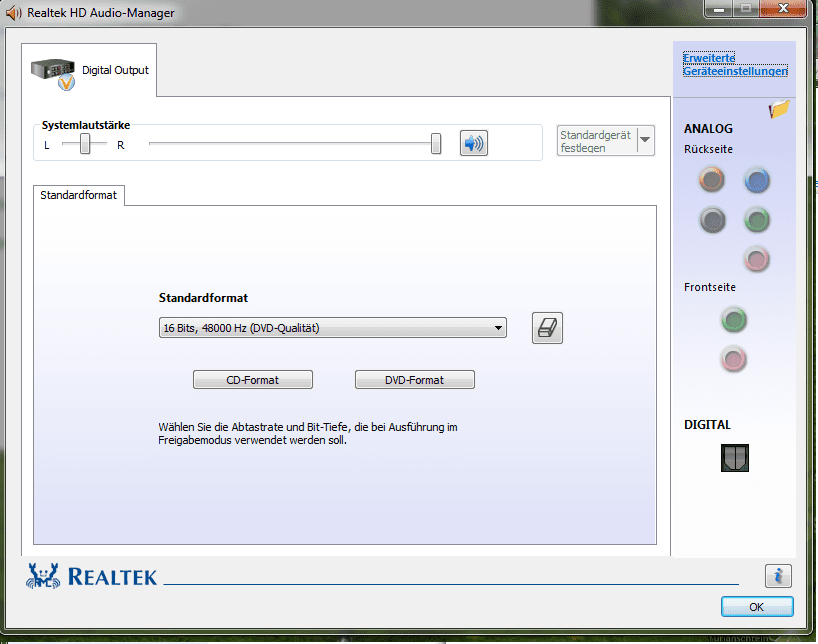Click the ANALOG section heading
The image size is (818, 644).
pyautogui.click(x=708, y=128)
